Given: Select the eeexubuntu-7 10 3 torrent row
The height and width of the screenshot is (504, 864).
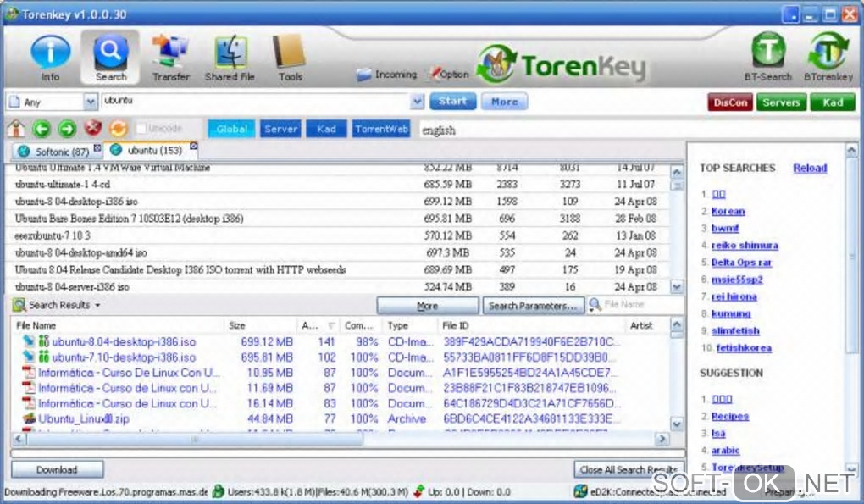Looking at the screenshot, I should [x=337, y=235].
